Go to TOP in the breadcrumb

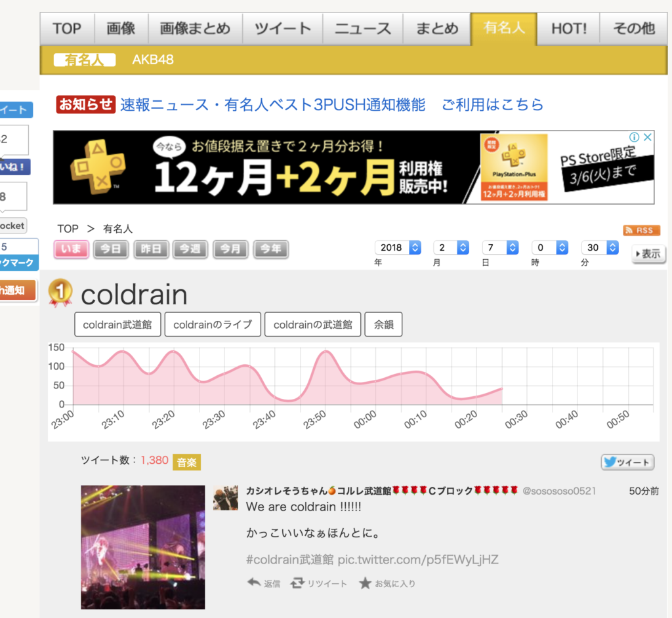pyautogui.click(x=68, y=229)
